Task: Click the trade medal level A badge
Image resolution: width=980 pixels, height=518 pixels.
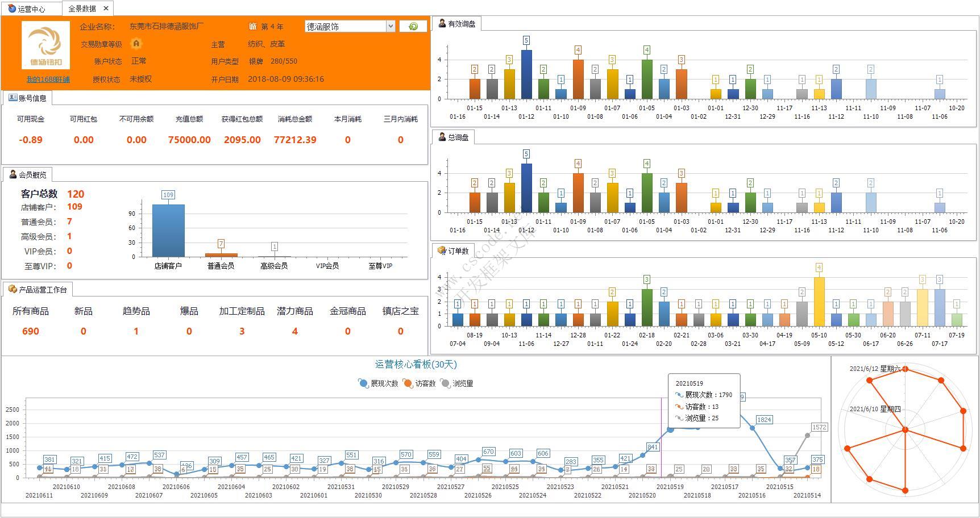Action: point(136,44)
